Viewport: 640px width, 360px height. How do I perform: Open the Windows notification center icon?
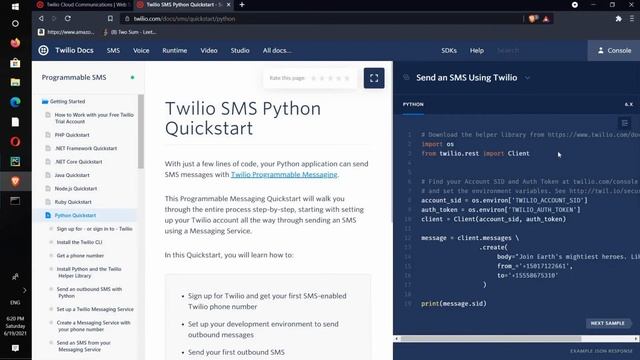15,348
